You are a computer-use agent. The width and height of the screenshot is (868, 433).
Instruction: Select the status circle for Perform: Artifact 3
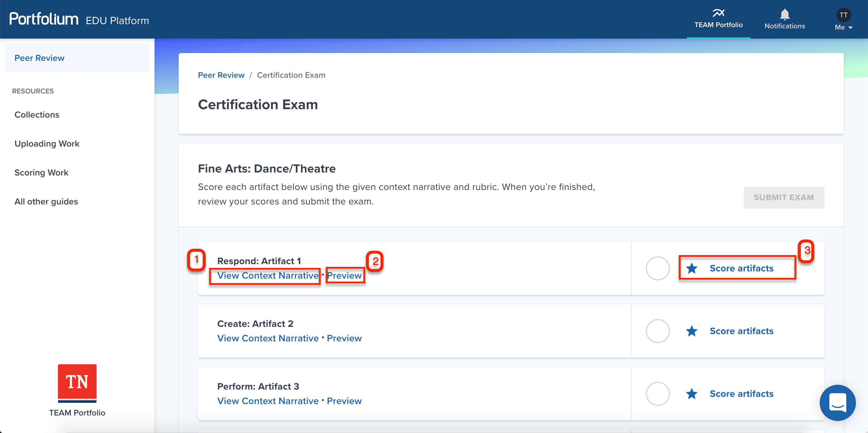click(657, 393)
